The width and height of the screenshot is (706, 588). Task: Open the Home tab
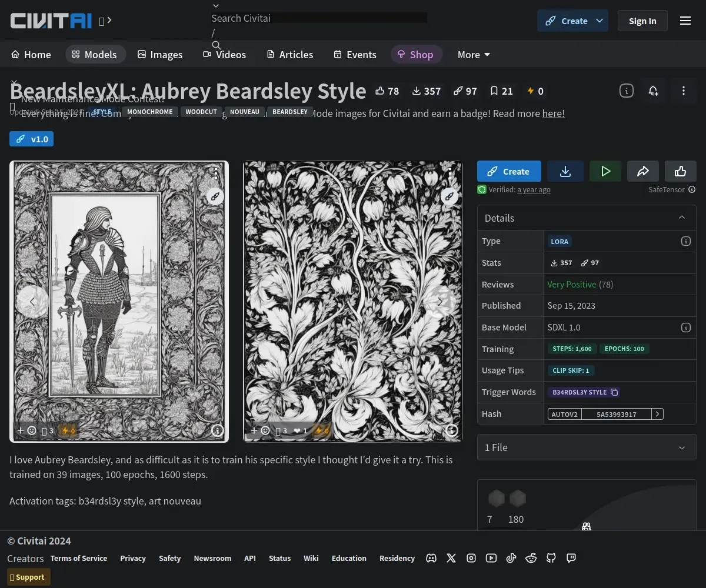coord(31,55)
